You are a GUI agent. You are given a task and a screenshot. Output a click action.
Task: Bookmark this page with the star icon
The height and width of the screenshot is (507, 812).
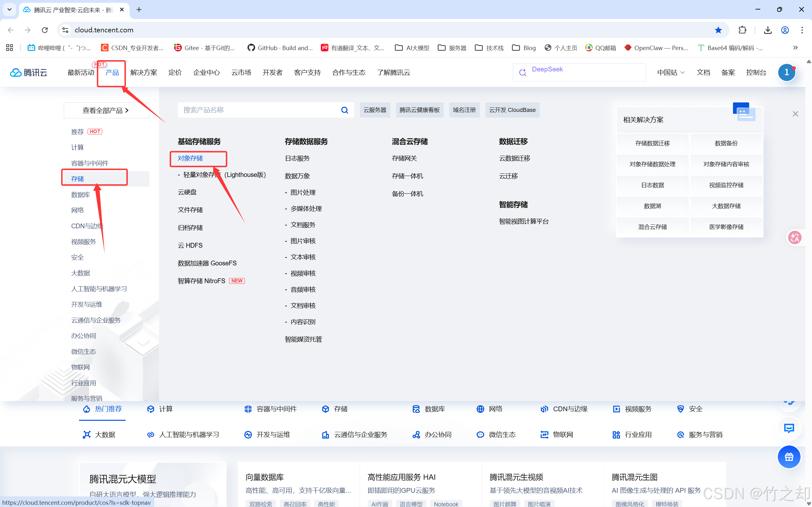(x=718, y=30)
